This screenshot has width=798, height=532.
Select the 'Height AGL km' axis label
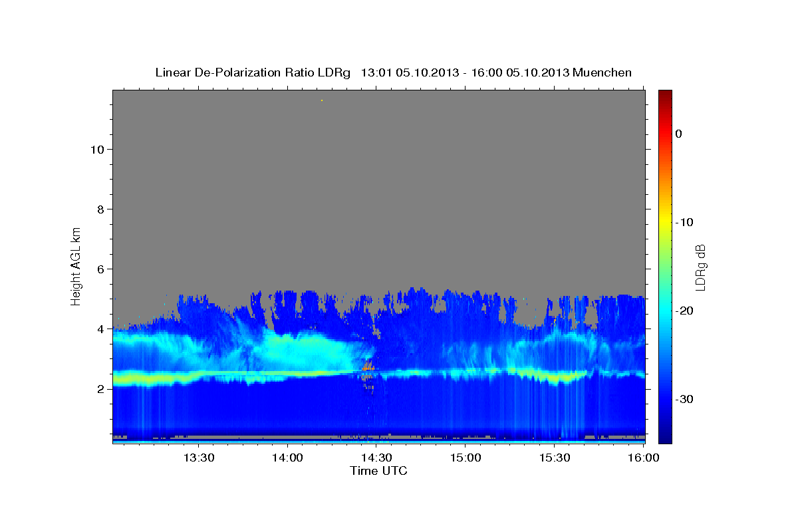tap(76, 265)
